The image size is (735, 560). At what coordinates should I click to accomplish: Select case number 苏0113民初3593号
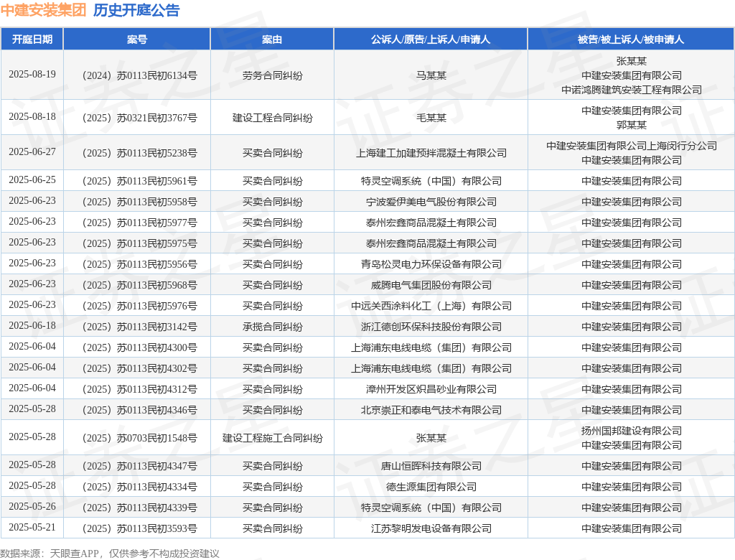(x=140, y=528)
